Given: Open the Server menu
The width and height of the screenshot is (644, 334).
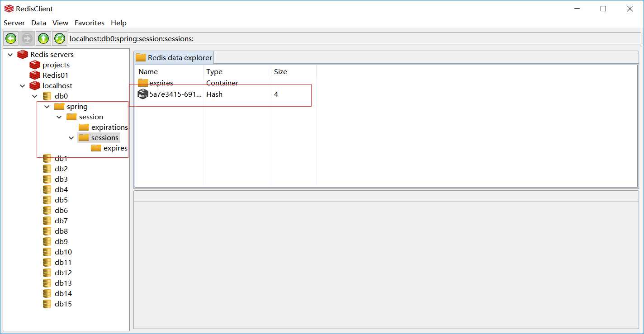Looking at the screenshot, I should (14, 23).
